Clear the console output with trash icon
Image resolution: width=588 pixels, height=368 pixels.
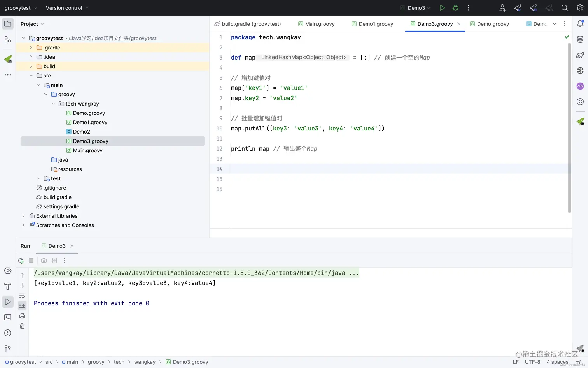pos(22,326)
